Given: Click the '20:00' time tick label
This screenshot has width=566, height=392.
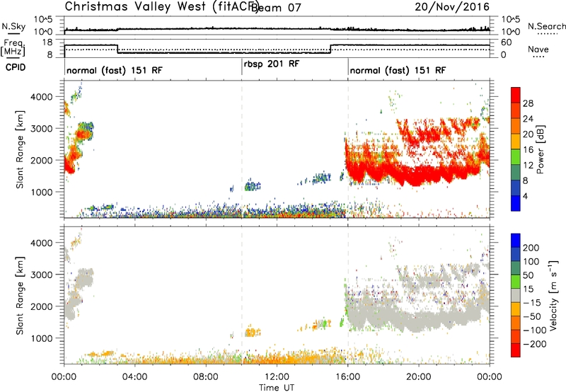Looking at the screenshot, I should [x=418, y=377].
